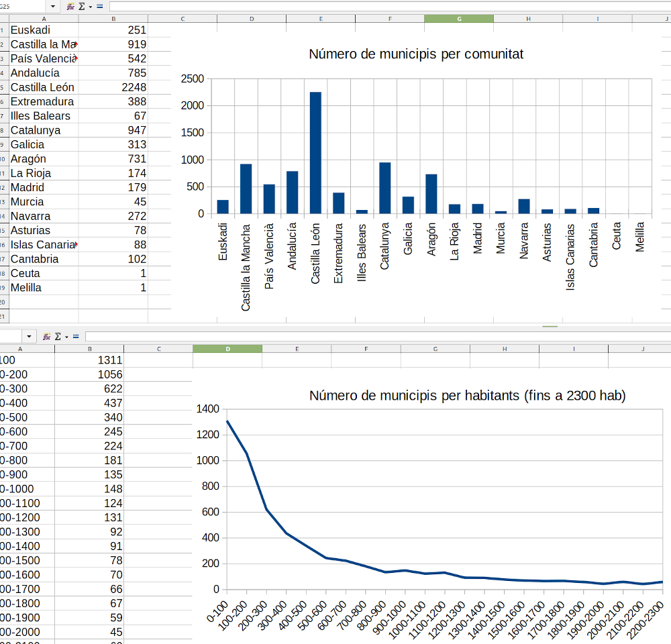Open the Sum function dropdown arrow in bottom bar
The height and width of the screenshot is (644, 671).
[66, 336]
